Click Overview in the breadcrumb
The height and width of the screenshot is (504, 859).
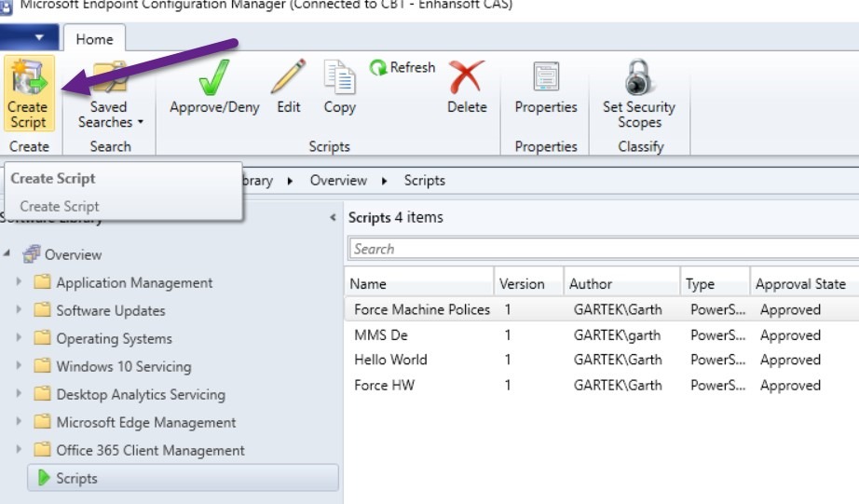coord(338,180)
